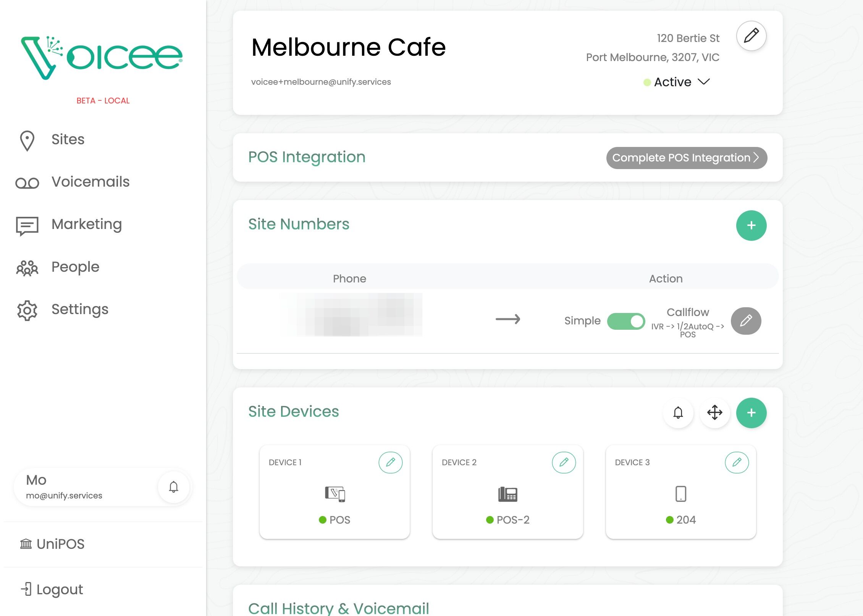This screenshot has height=616, width=863.
Task: Add a new site device
Action: pos(751,413)
